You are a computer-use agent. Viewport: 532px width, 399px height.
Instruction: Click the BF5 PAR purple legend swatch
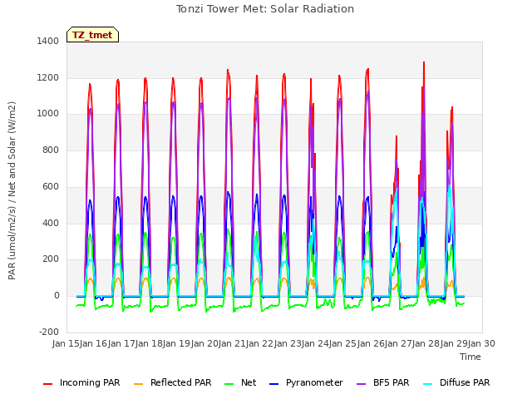(362, 384)
